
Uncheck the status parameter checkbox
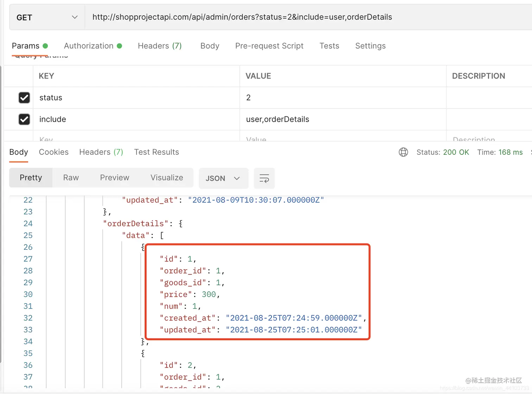[x=24, y=97]
